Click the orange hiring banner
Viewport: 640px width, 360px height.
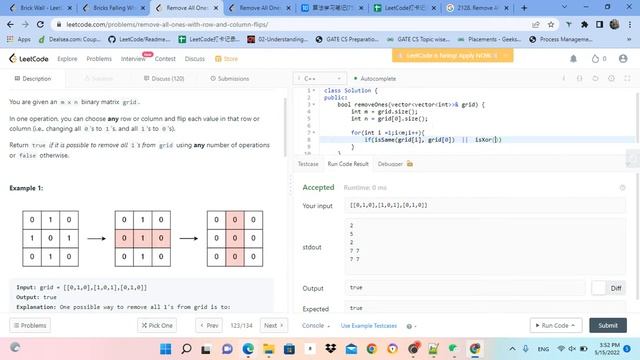coord(453,56)
